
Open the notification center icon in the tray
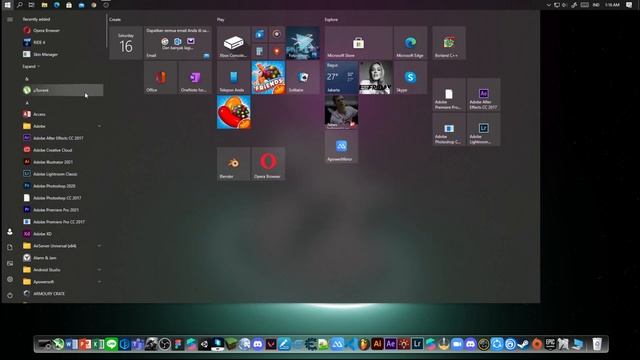tap(629, 5)
